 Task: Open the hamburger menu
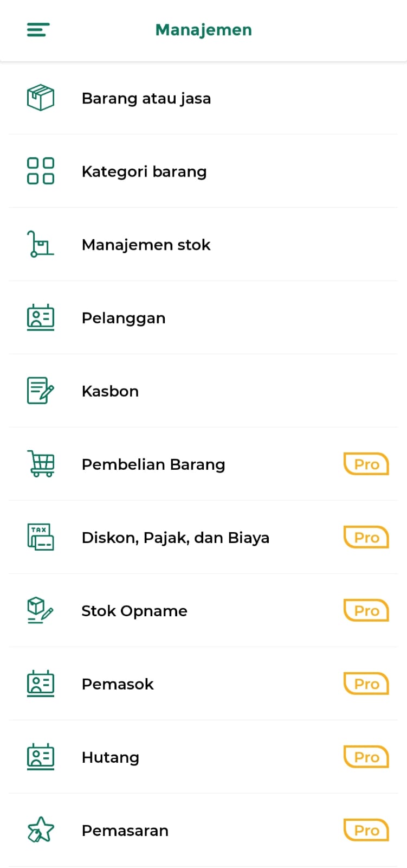[x=38, y=30]
